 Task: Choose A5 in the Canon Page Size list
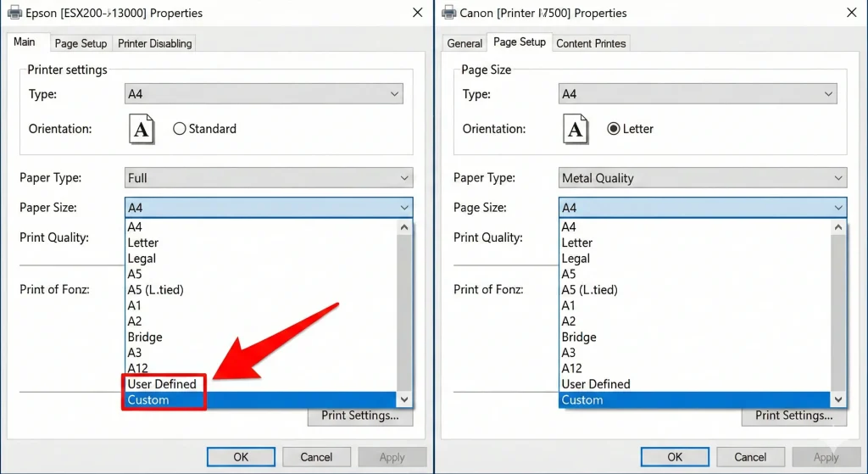tap(695, 274)
